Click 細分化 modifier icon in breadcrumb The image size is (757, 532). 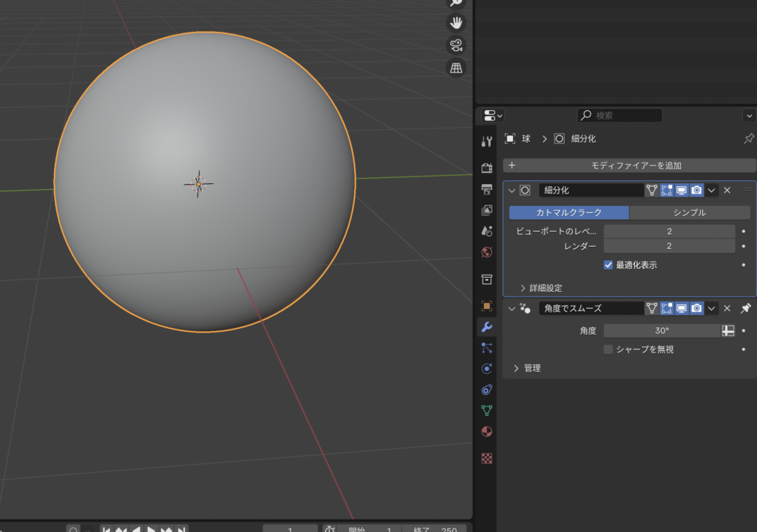(559, 139)
